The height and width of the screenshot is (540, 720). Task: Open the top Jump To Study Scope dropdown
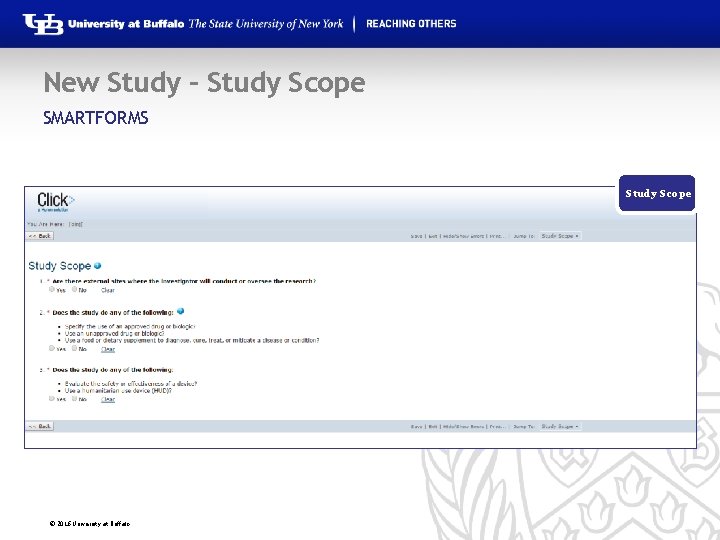coord(560,236)
